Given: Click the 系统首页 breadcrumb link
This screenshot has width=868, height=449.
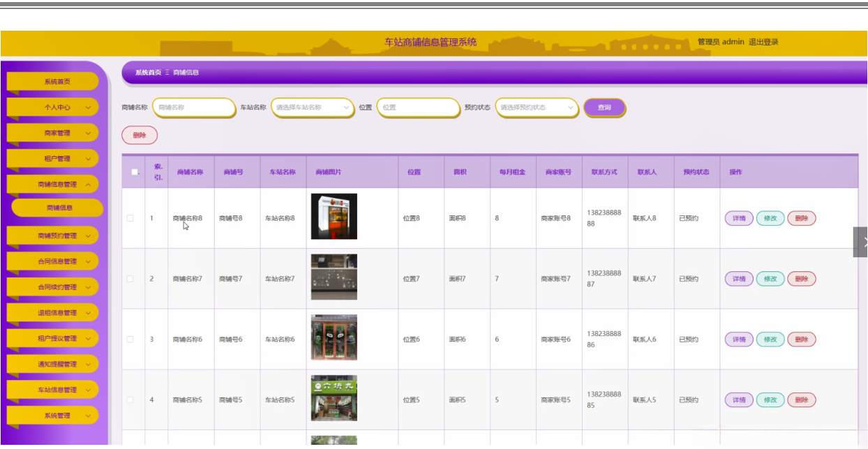Looking at the screenshot, I should click(148, 73).
